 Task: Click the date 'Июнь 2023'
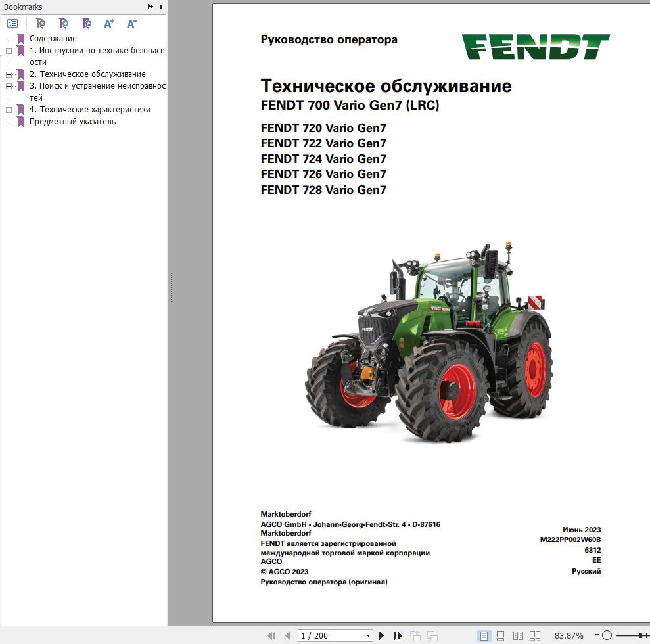(582, 530)
